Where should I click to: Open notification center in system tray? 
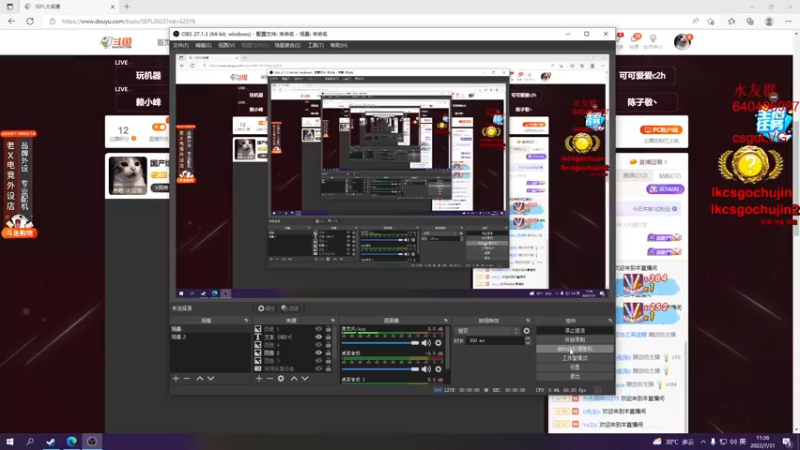tap(788, 441)
